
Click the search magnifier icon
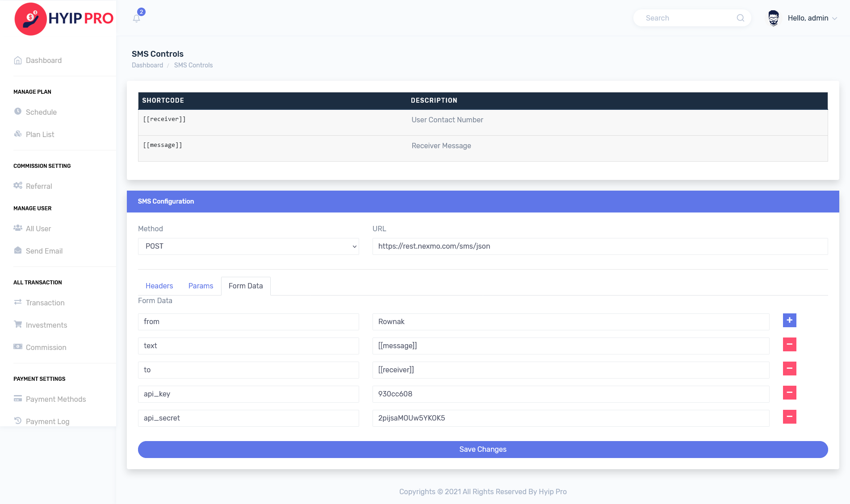pos(740,18)
